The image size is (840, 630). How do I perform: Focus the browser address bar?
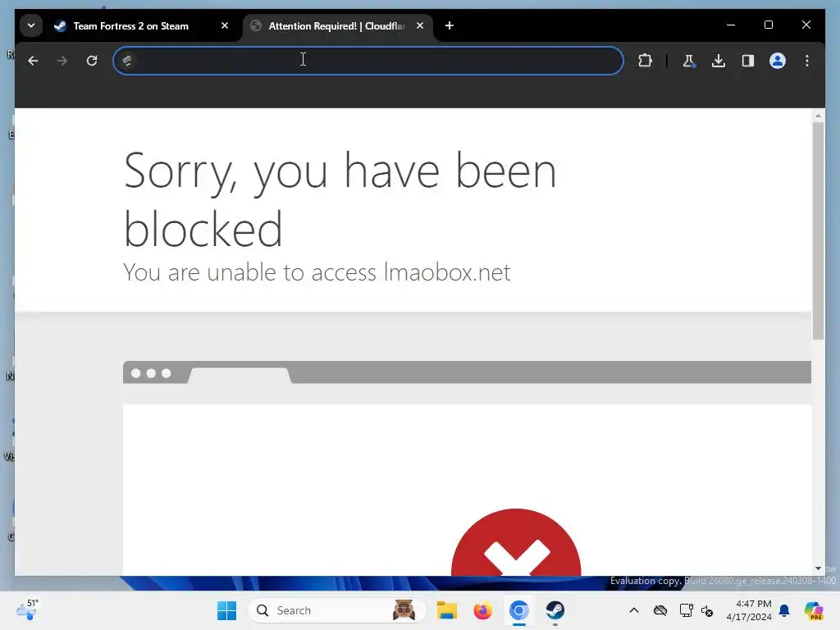tap(368, 61)
